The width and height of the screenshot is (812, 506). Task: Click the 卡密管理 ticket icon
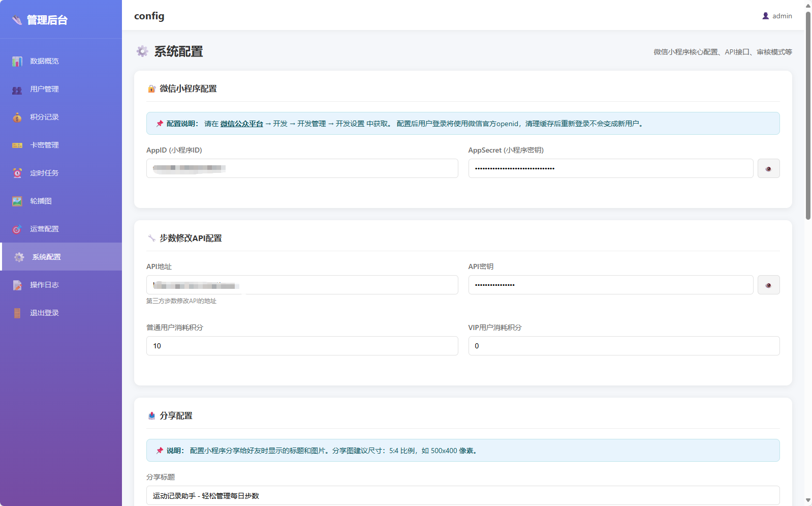pos(17,145)
